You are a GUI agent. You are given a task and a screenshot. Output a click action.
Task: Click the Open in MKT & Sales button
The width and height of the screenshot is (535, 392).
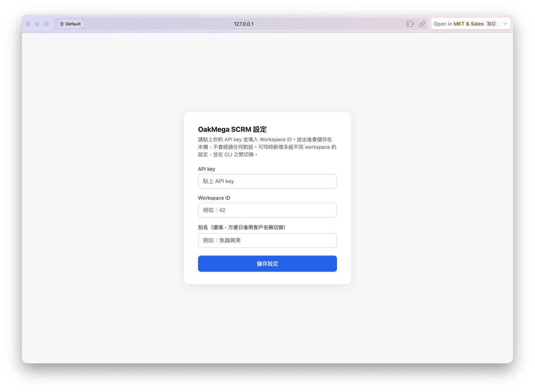[x=465, y=24]
